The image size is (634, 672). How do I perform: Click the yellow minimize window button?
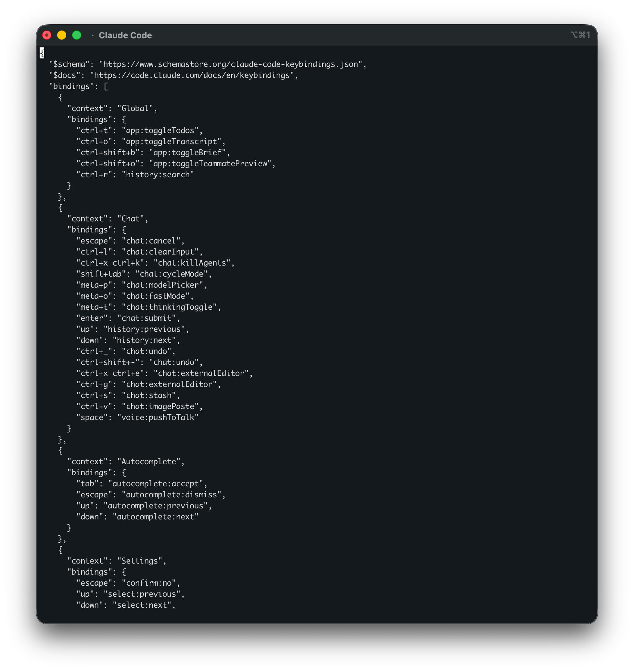click(x=61, y=35)
